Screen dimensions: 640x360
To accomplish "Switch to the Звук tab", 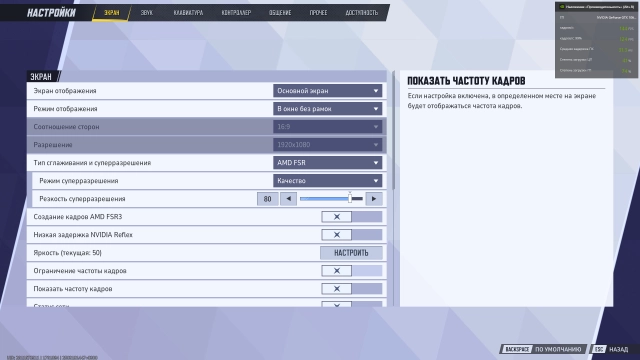I will [147, 13].
